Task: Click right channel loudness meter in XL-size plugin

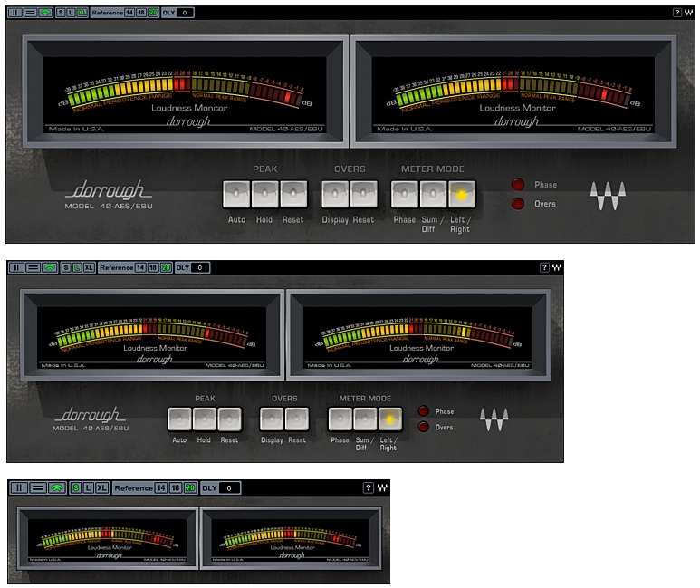Action: 513,92
